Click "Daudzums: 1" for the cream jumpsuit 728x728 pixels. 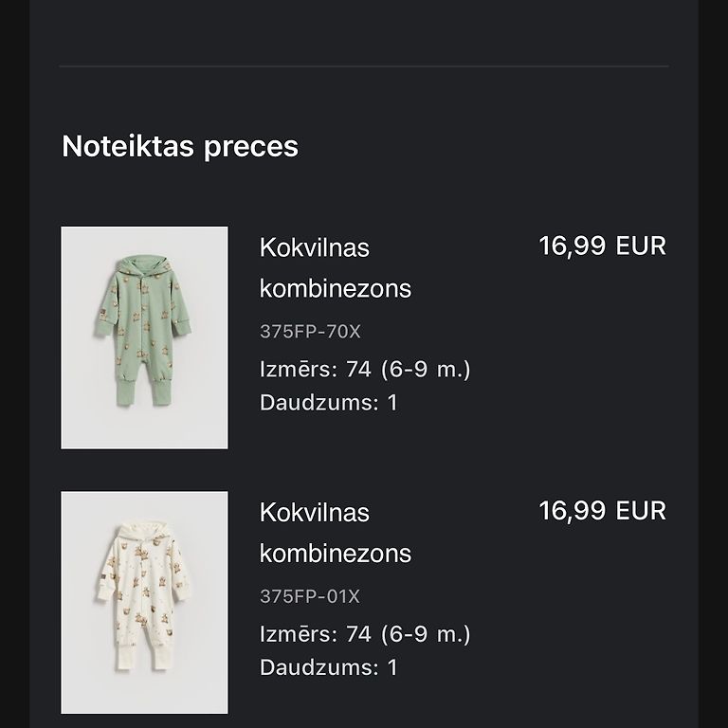point(329,666)
